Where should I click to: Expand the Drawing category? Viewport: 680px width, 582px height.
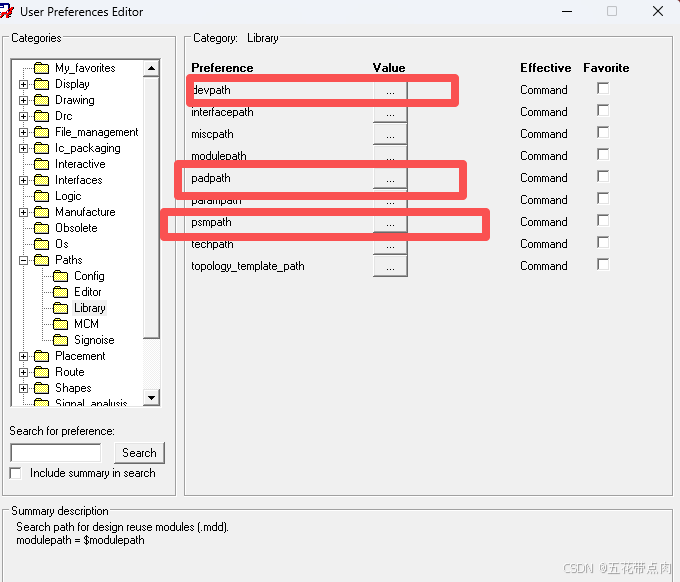(x=23, y=101)
